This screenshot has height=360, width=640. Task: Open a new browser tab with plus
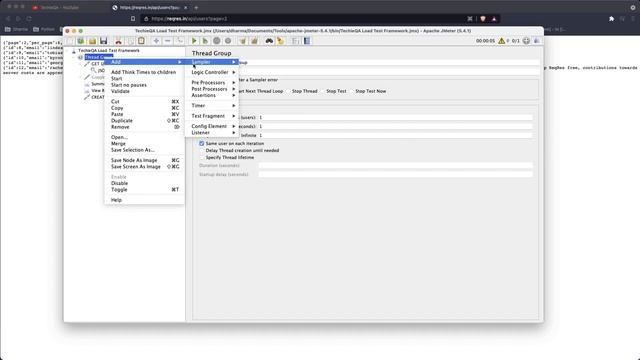pos(196,7)
